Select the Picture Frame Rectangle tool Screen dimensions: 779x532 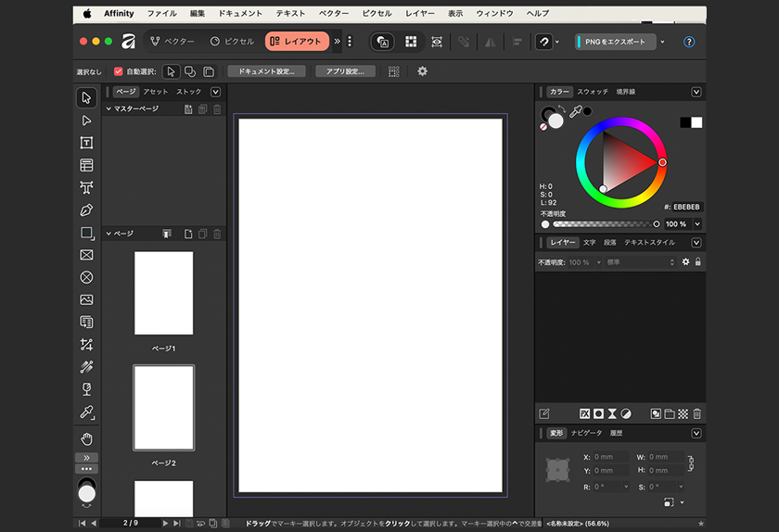click(86, 255)
